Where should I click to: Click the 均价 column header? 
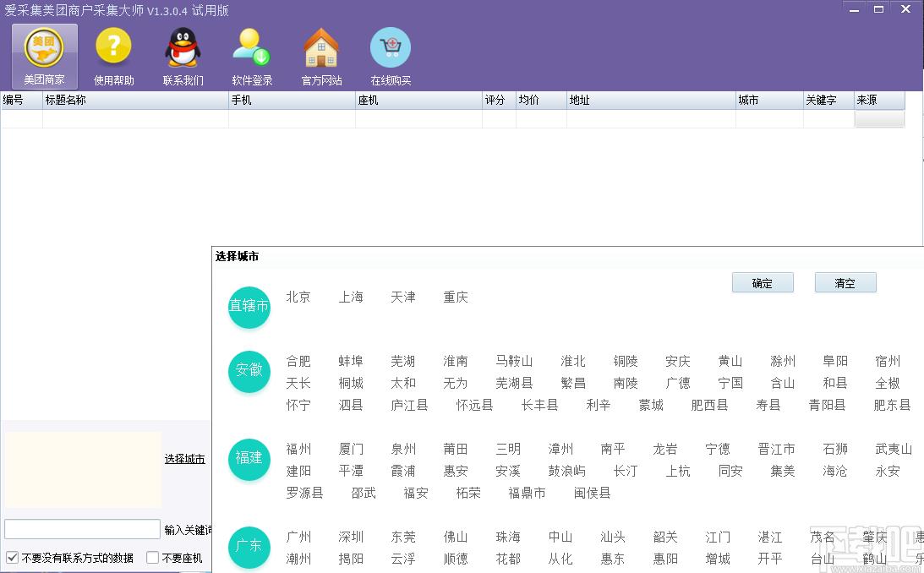point(541,100)
